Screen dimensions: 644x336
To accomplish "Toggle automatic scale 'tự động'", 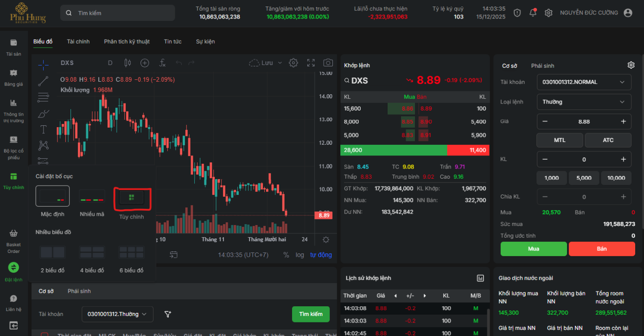I will click(x=321, y=255).
